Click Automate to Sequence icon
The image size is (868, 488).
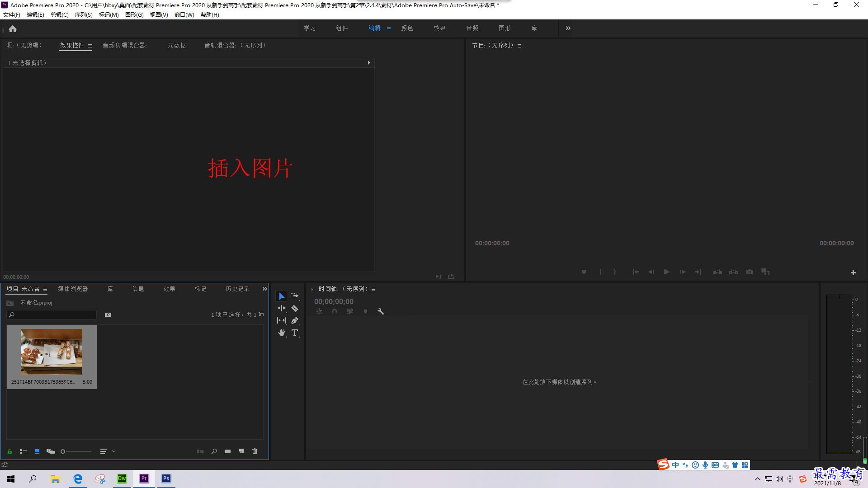200,451
